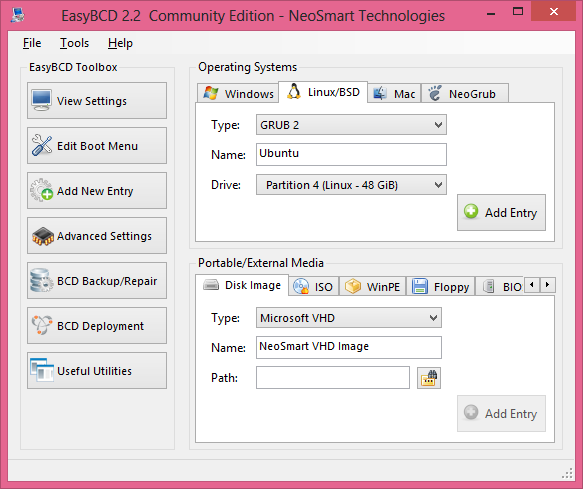Switch to the ISO media tab

pos(313,287)
